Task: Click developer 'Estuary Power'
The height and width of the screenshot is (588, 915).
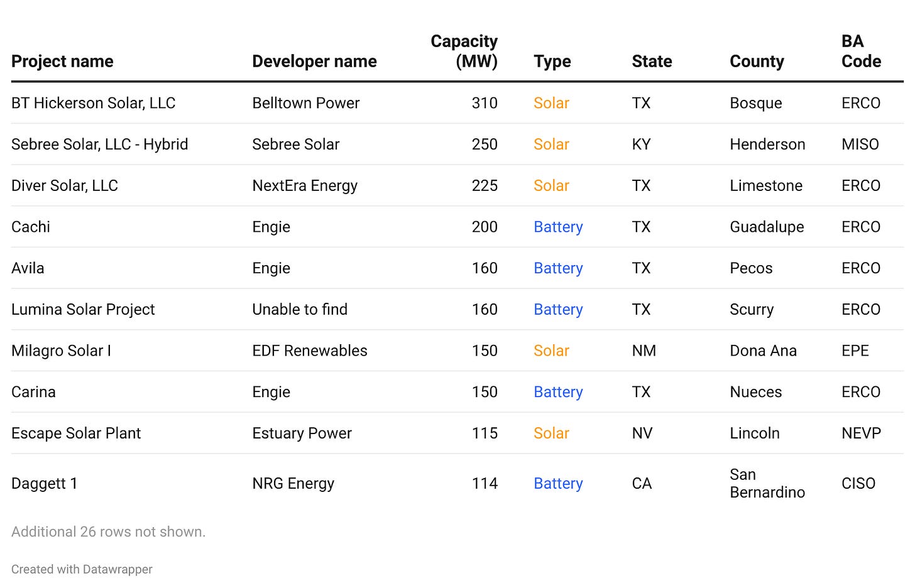Action: pos(302,433)
